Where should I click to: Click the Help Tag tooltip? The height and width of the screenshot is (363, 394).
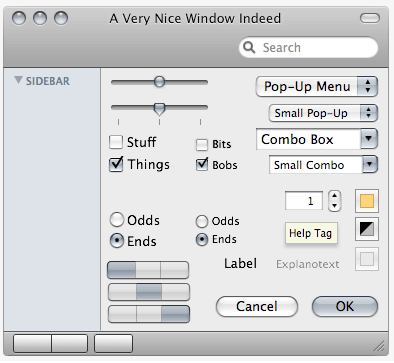311,233
